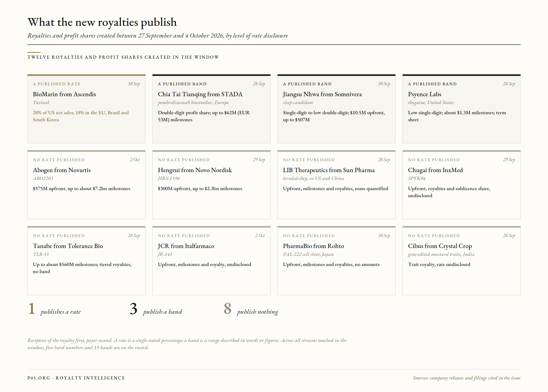Select the 'Abogen from Novartis' heading

point(62,170)
